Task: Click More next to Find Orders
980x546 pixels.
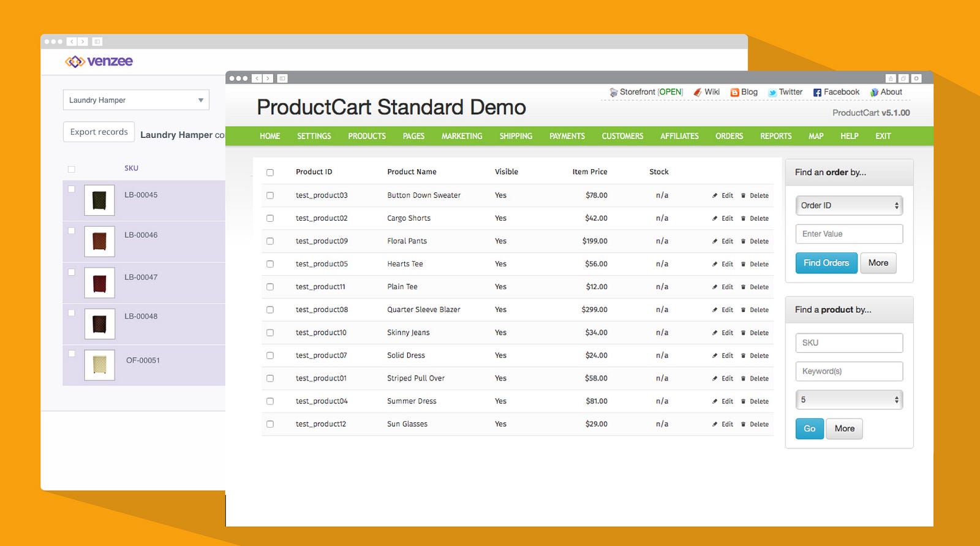Action: (878, 263)
